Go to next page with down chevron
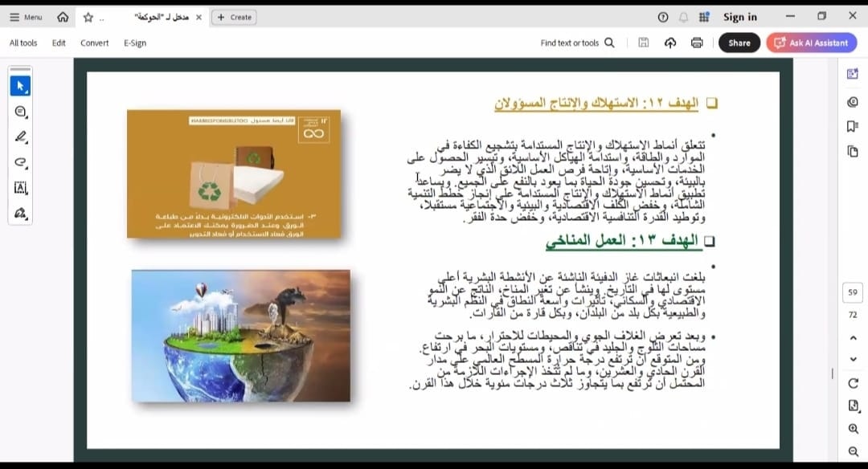 click(853, 359)
